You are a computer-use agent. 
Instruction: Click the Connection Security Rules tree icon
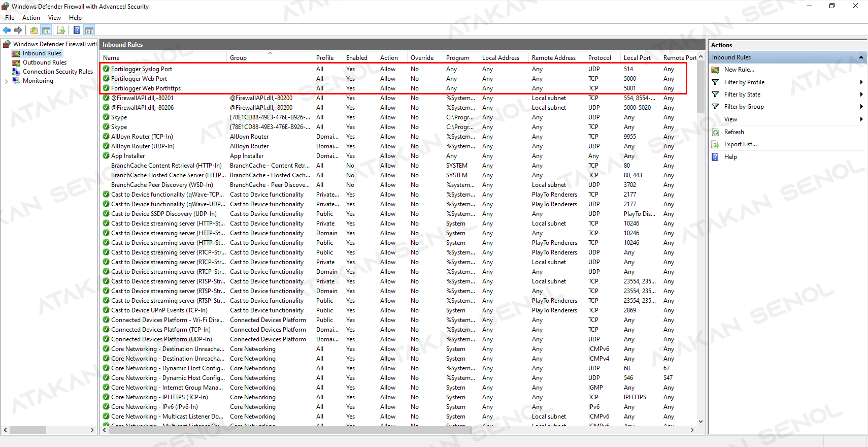(16, 72)
